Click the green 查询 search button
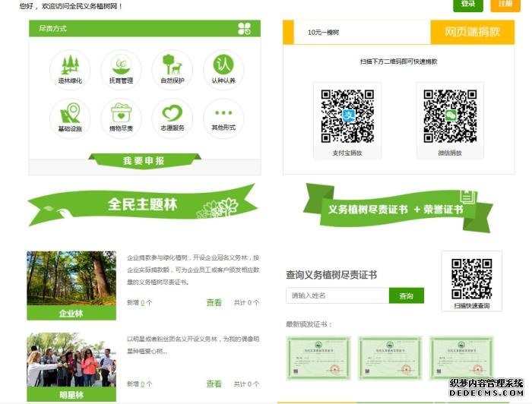 407,295
